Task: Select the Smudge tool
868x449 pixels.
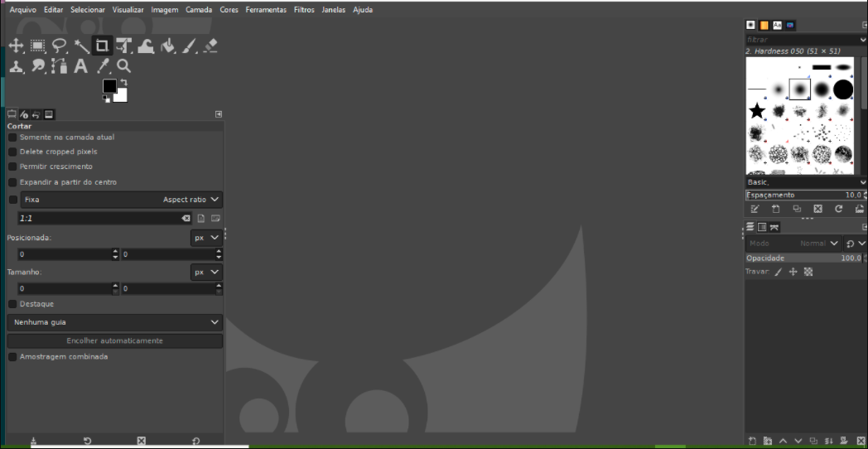Action: point(37,66)
